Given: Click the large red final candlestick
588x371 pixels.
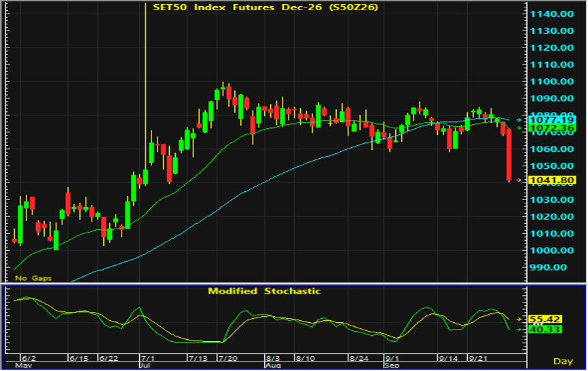Looking at the screenshot, I should coord(509,155).
